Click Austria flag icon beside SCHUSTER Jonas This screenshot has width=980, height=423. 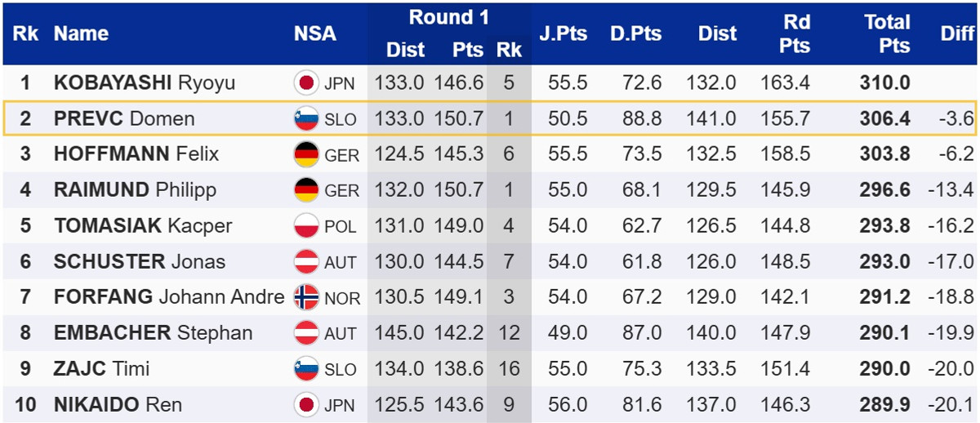[306, 261]
